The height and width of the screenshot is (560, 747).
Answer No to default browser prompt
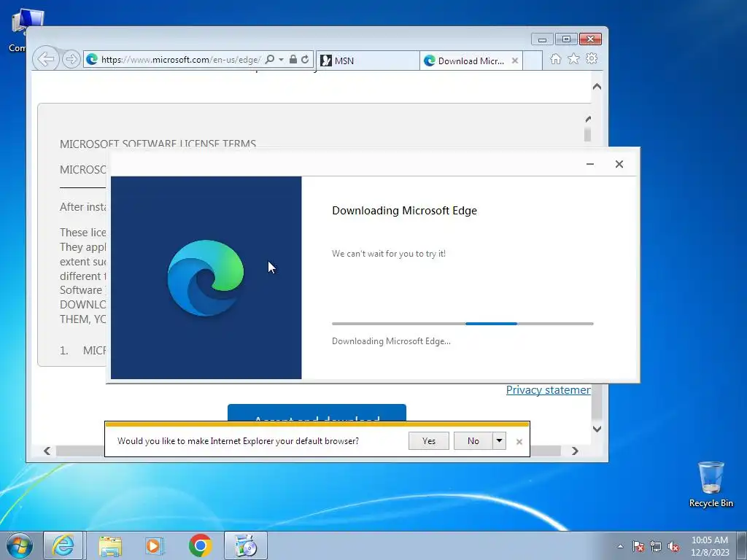tap(473, 441)
